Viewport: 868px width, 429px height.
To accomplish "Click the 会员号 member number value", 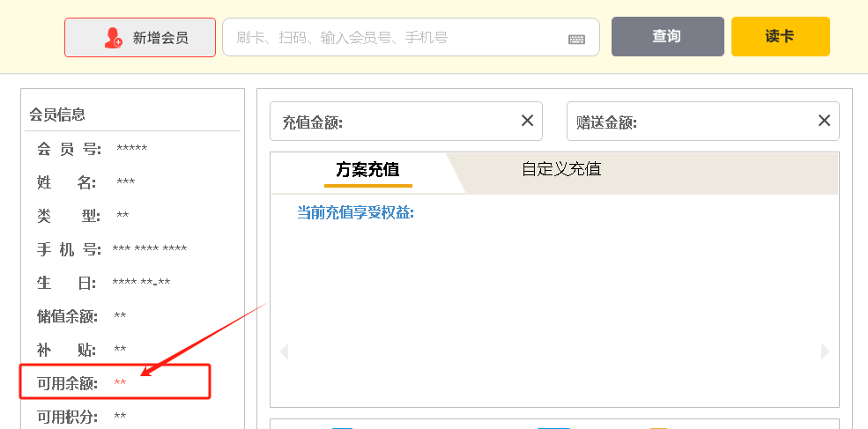I will click(131, 149).
